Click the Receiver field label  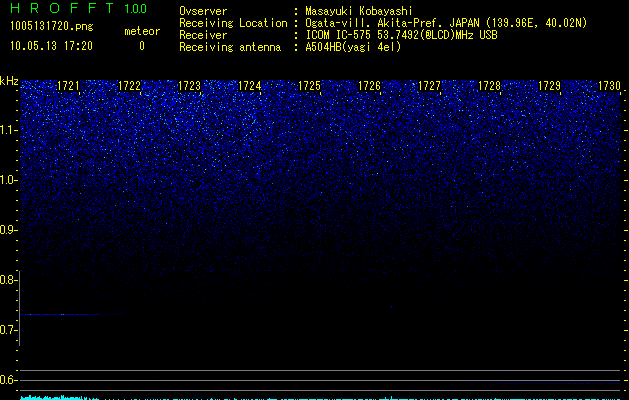pyautogui.click(x=203, y=35)
